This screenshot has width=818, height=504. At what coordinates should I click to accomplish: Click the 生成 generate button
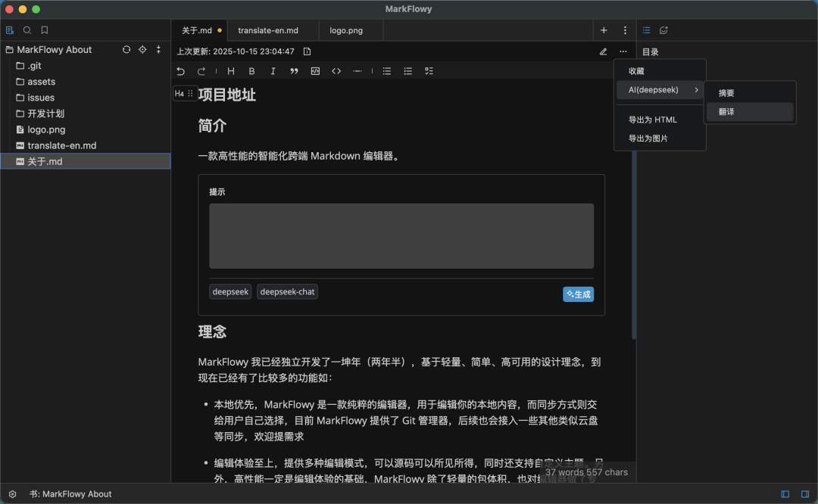tap(578, 294)
